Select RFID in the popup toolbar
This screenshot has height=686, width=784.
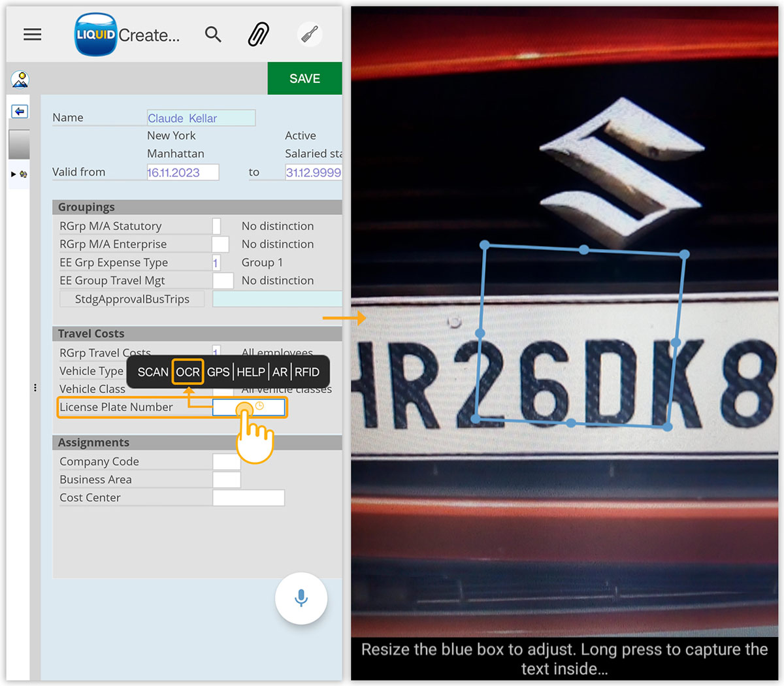tap(307, 372)
